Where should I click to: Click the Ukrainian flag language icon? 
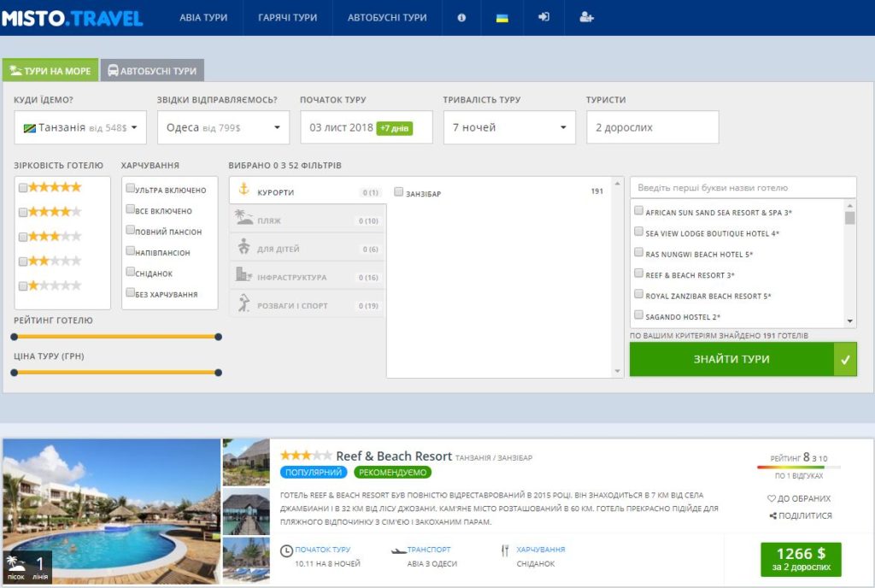pyautogui.click(x=502, y=18)
